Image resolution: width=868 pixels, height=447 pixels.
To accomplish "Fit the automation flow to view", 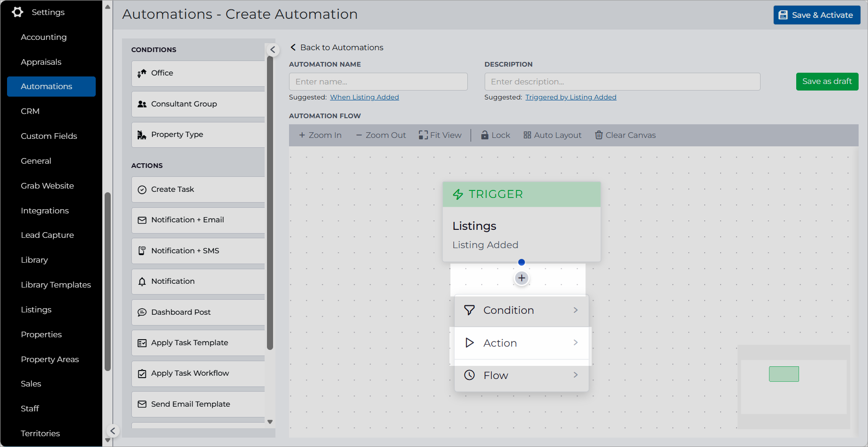I will pyautogui.click(x=440, y=135).
